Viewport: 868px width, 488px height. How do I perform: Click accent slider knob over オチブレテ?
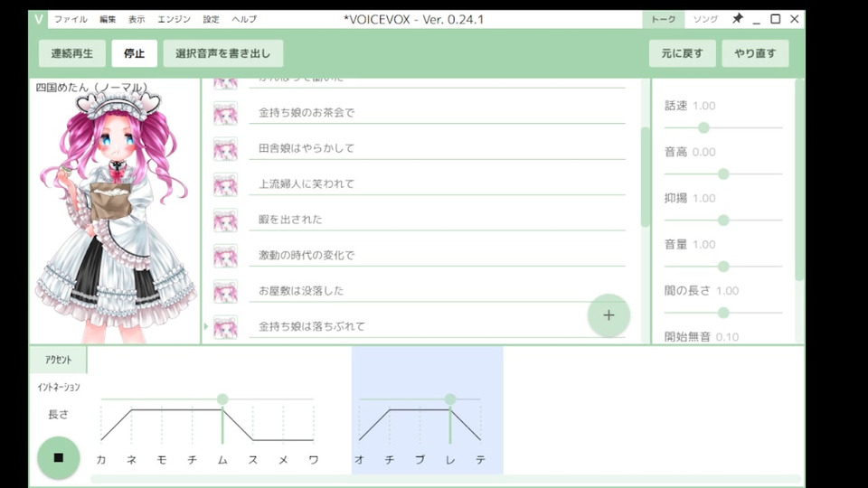point(450,399)
